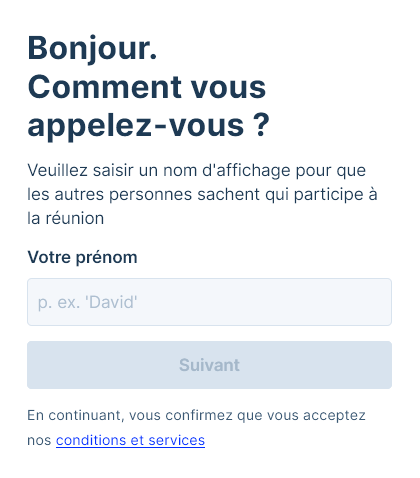Open the 'conditions et services' link
The width and height of the screenshot is (420, 478).
[130, 440]
